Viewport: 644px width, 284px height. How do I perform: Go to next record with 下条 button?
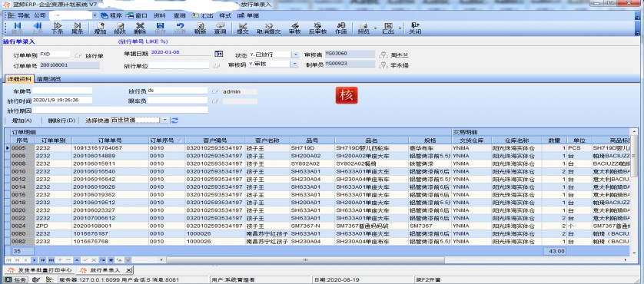point(58,28)
